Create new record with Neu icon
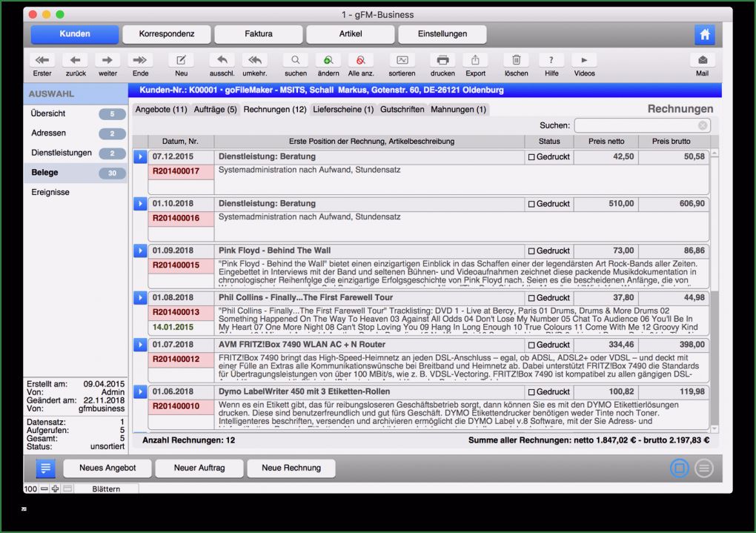This screenshot has width=756, height=533. point(181,60)
